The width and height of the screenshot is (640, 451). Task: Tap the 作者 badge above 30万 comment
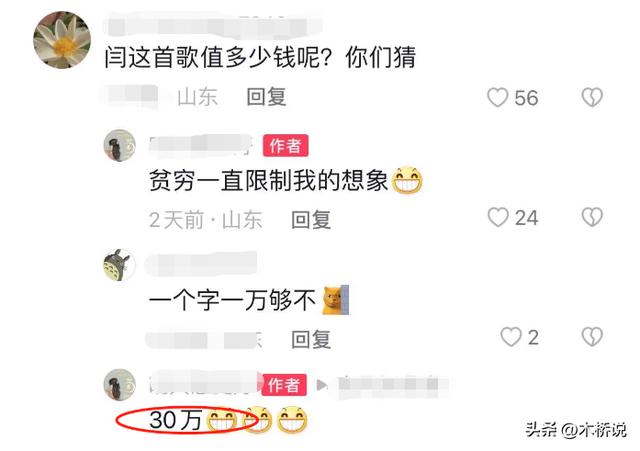tap(284, 384)
